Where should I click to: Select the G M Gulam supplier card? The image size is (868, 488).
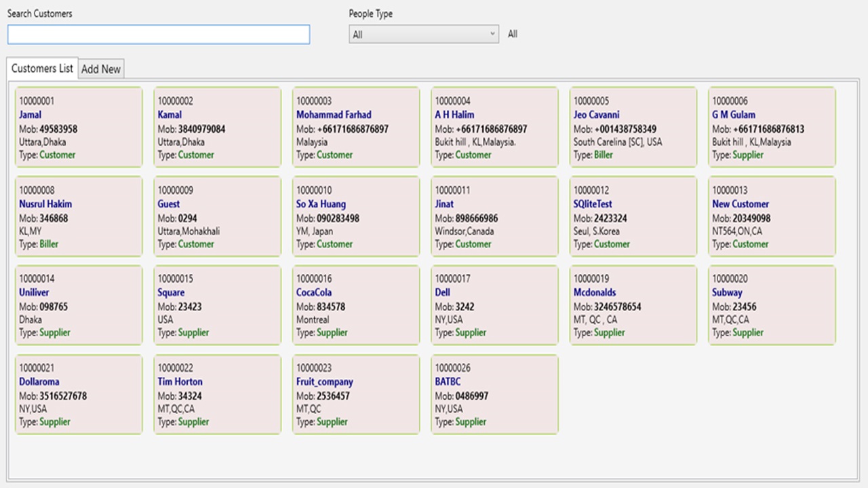point(771,126)
